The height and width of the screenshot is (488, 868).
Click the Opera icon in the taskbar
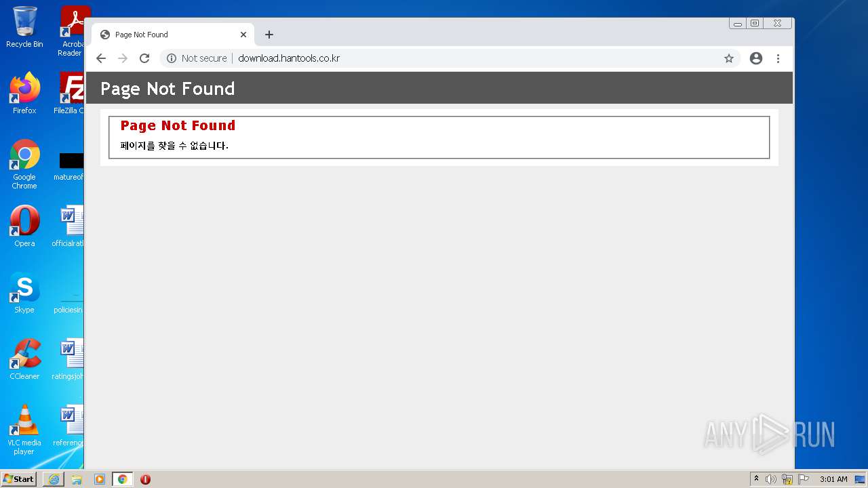coord(145,479)
